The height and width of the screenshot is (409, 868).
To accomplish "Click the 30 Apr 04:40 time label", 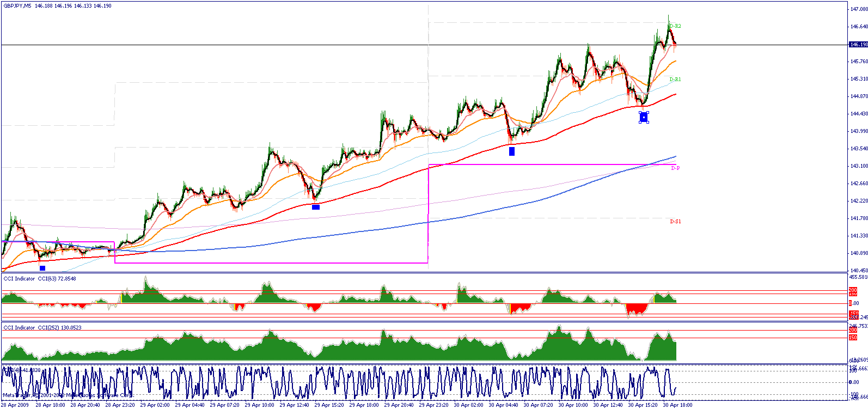I will (x=504, y=405).
